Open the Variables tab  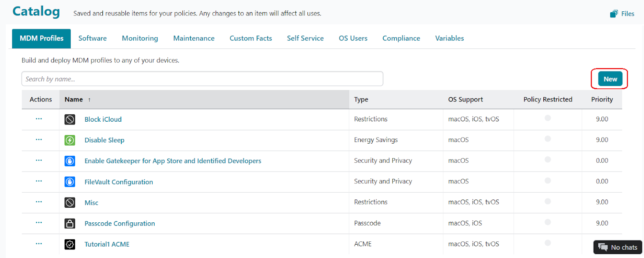(x=450, y=39)
